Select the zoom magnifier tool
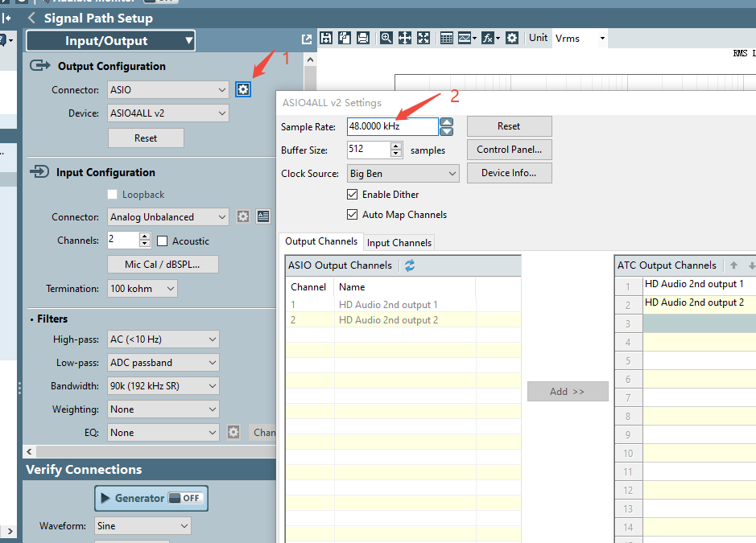This screenshot has width=756, height=543. (x=386, y=38)
